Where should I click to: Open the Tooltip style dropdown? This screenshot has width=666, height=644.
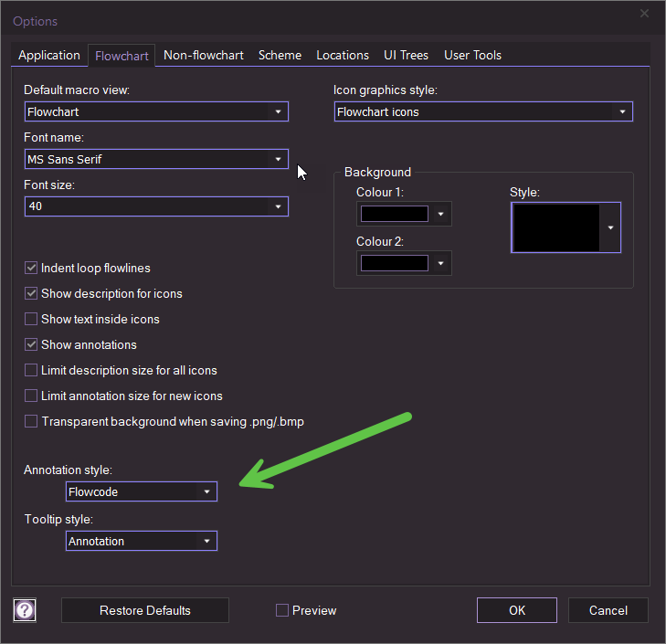click(x=142, y=541)
